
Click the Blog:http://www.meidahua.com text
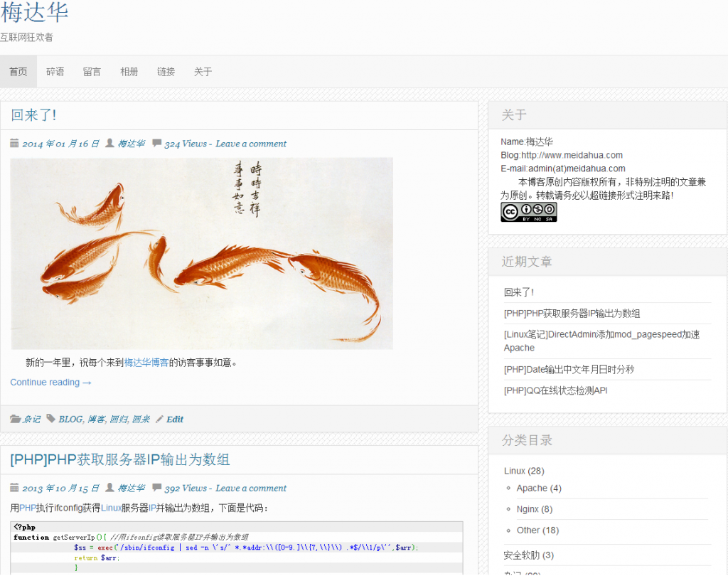click(562, 155)
